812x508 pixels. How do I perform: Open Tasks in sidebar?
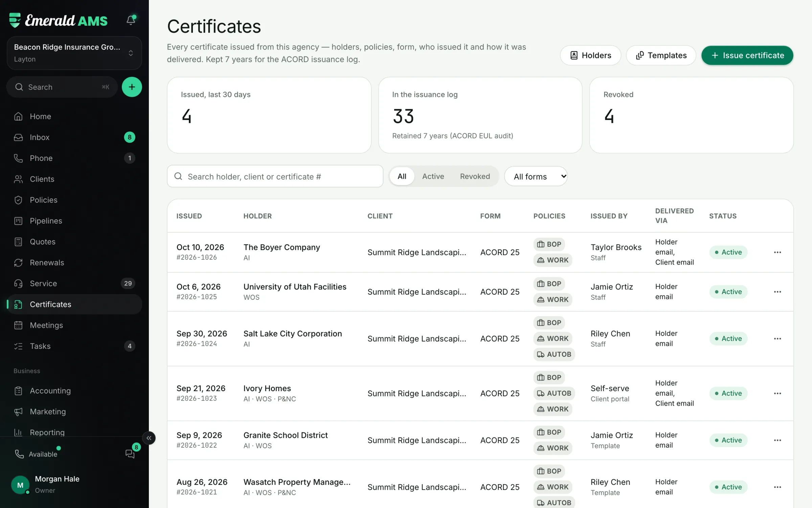pyautogui.click(x=74, y=346)
